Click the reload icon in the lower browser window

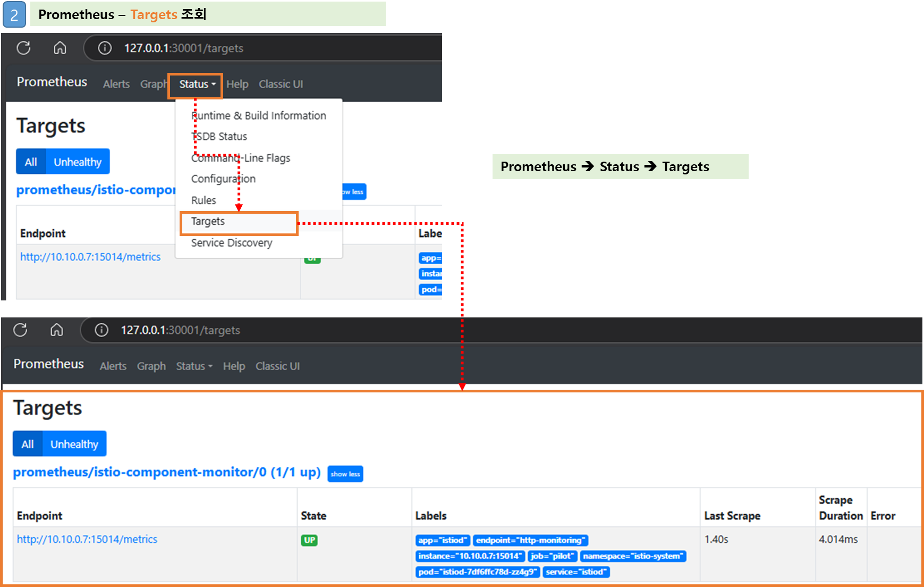tap(20, 330)
